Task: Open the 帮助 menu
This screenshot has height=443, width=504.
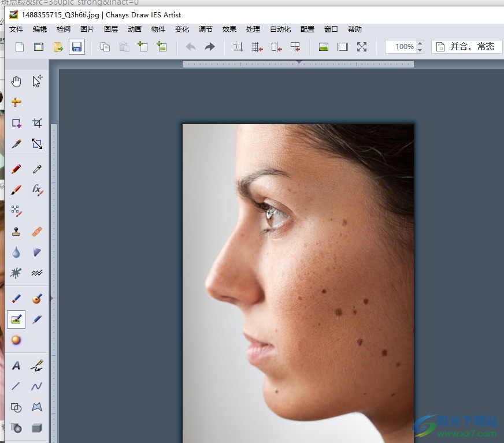Action: [354, 29]
